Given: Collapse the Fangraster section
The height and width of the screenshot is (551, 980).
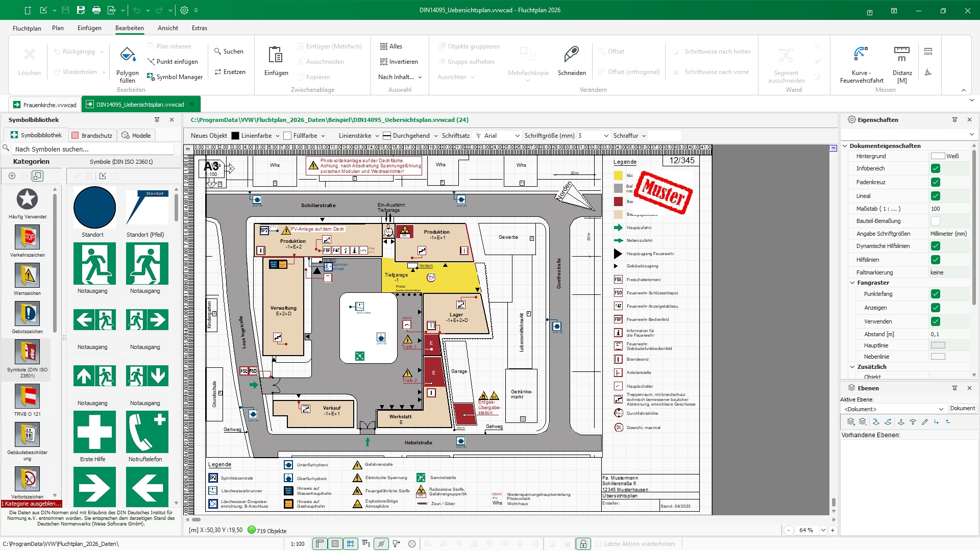Looking at the screenshot, I should pos(852,283).
